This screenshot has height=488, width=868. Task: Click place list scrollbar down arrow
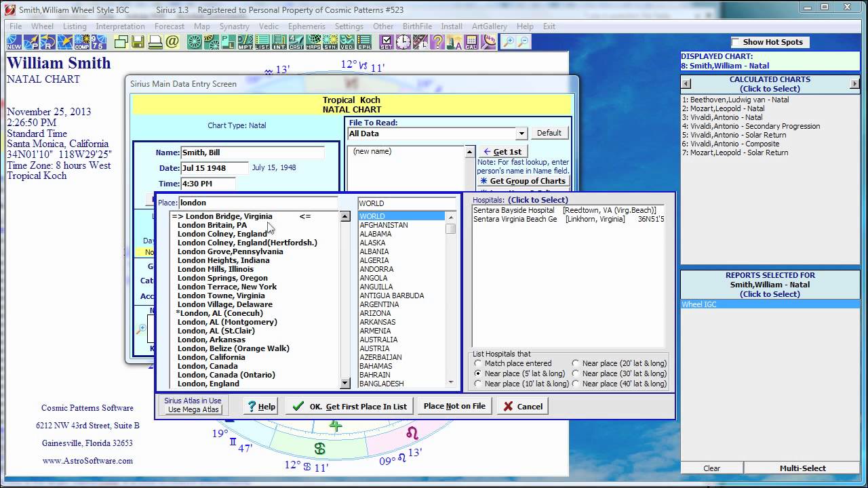(x=344, y=384)
